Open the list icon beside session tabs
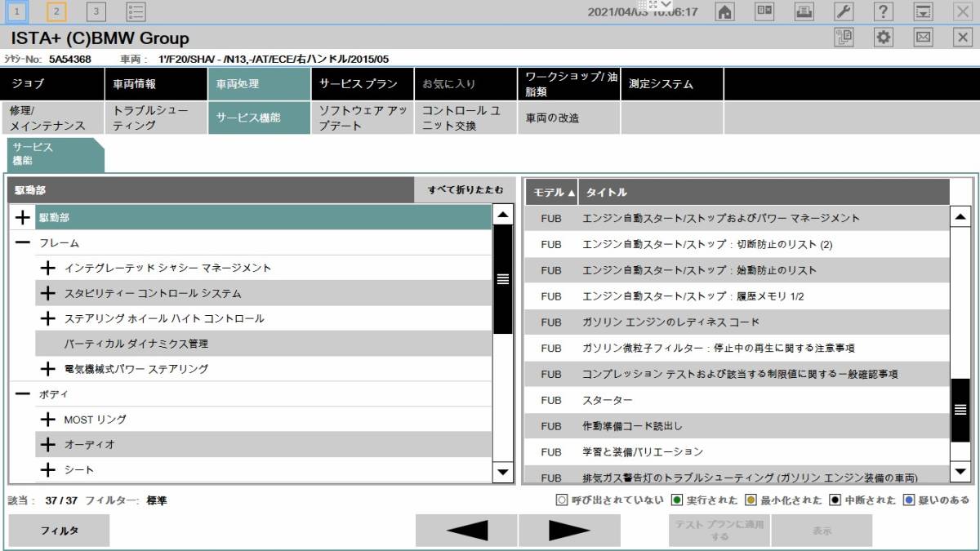 [136, 11]
